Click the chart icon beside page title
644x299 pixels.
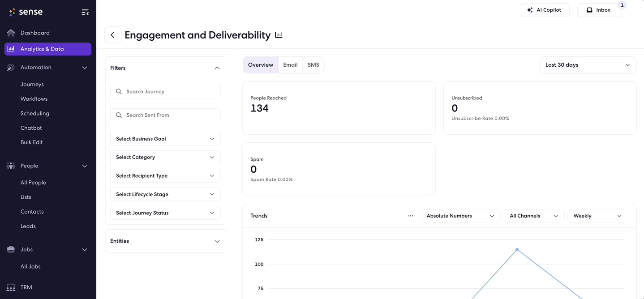click(x=279, y=35)
